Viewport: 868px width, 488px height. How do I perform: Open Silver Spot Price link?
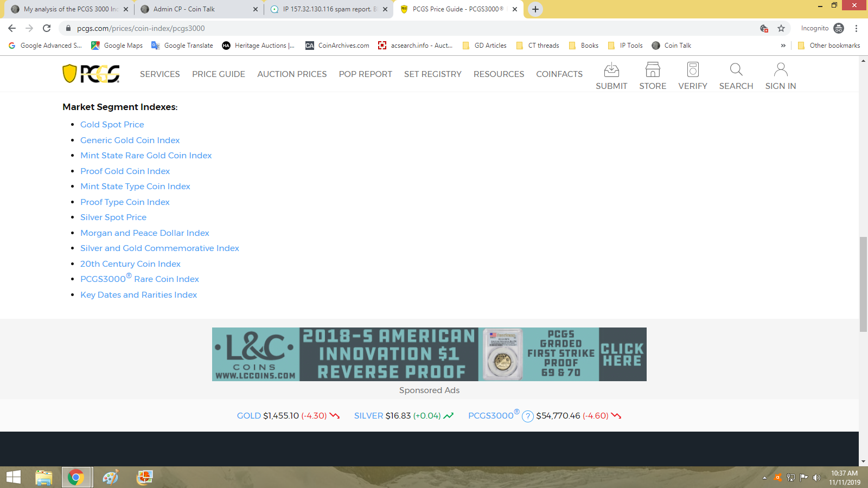pos(113,217)
